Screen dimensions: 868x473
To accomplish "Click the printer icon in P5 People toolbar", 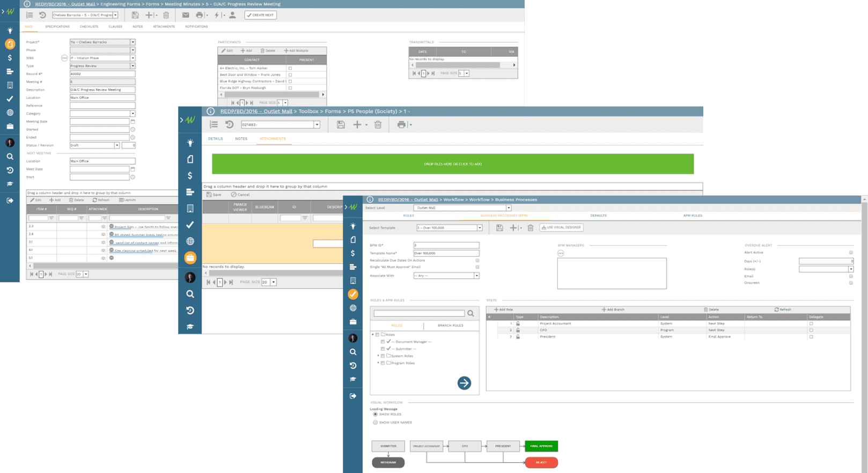I will [x=401, y=124].
